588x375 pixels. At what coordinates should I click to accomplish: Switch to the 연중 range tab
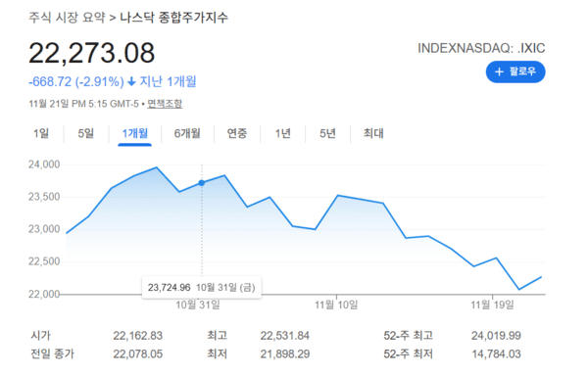pos(236,133)
